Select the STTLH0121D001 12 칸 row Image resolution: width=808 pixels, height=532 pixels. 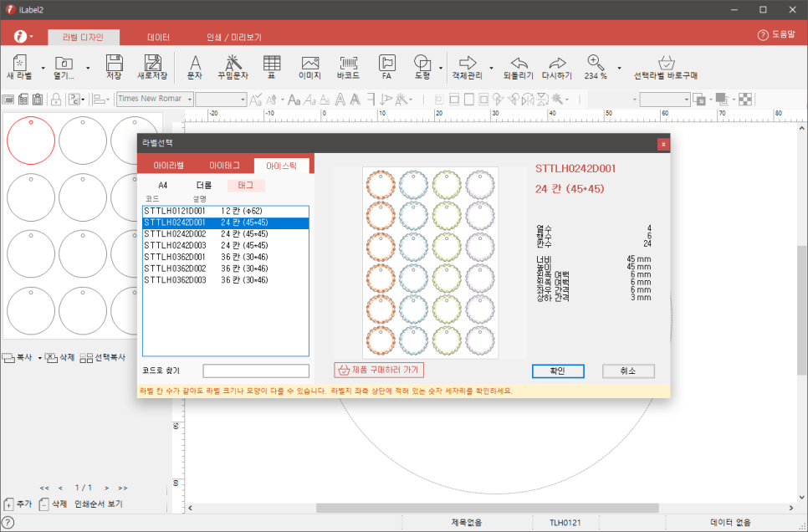click(x=226, y=211)
